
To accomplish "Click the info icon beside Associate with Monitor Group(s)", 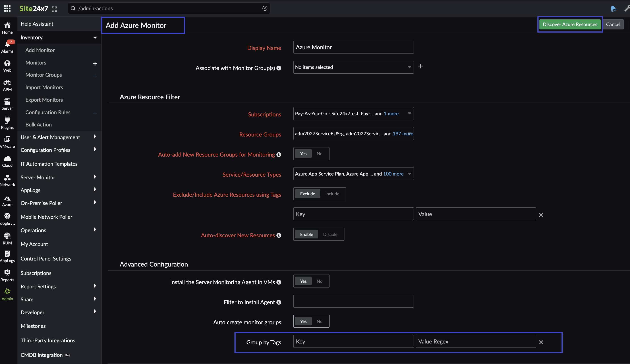I will click(279, 68).
